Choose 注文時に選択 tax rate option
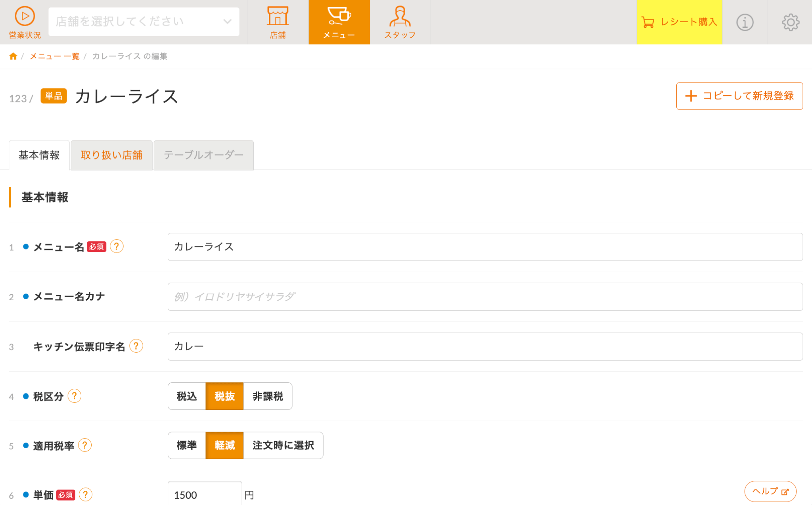The width and height of the screenshot is (812, 505). tap(283, 445)
